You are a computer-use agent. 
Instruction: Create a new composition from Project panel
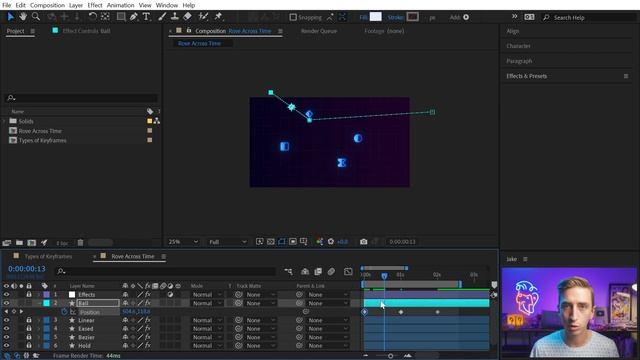pyautogui.click(x=31, y=243)
